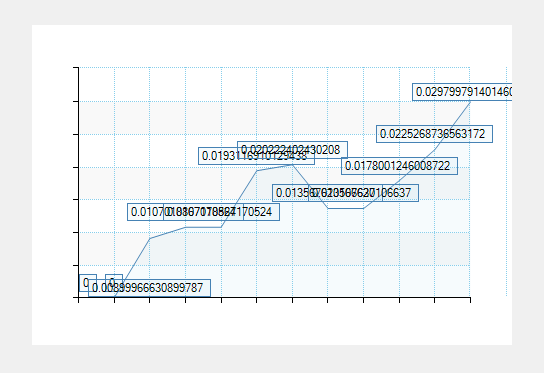
Task: Click the isolated dotted gridline right of the plot
Action: pos(507,181)
